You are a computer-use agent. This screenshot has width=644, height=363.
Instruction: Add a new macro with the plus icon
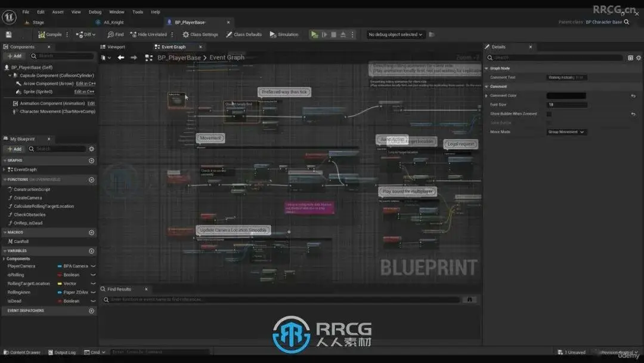click(92, 232)
